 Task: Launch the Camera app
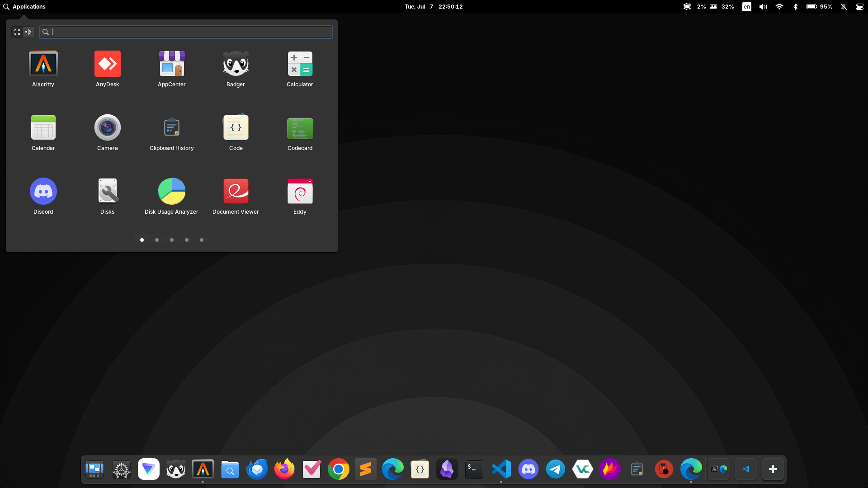pos(108,133)
